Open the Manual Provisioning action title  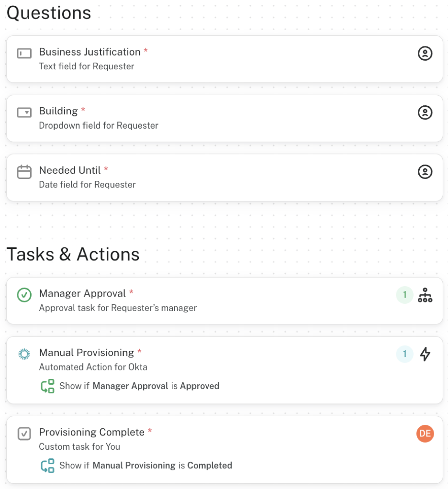pyautogui.click(x=86, y=353)
